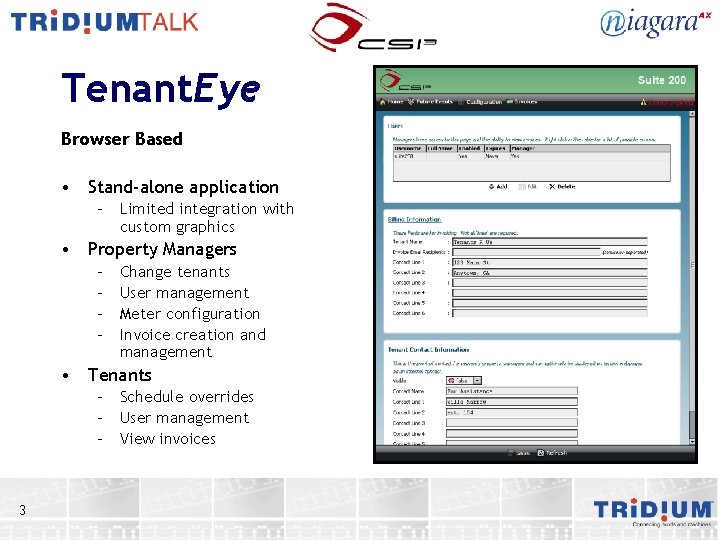Image resolution: width=720 pixels, height=540 pixels.
Task: Click the Enabled column header
Action: (x=470, y=148)
